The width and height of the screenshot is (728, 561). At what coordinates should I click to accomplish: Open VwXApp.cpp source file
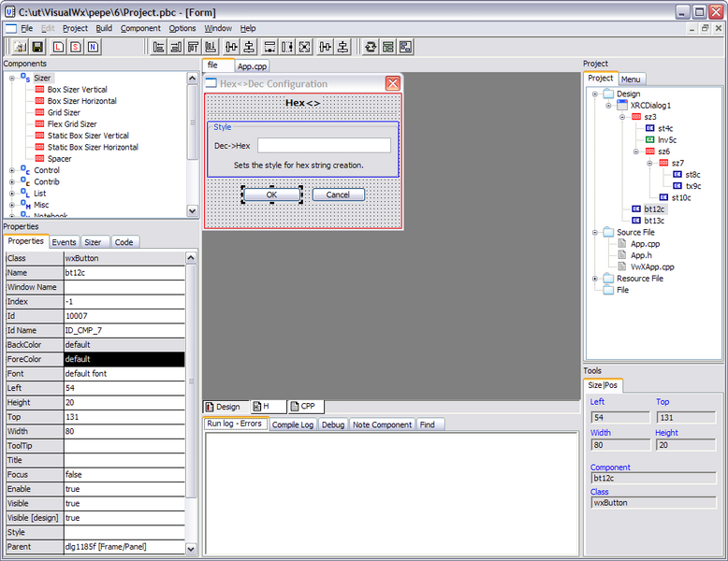click(652, 267)
